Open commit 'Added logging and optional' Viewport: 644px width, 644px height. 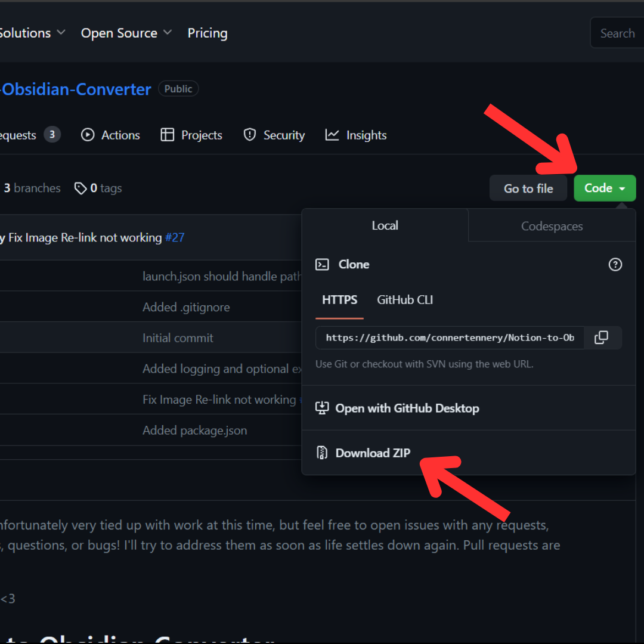coord(222,369)
